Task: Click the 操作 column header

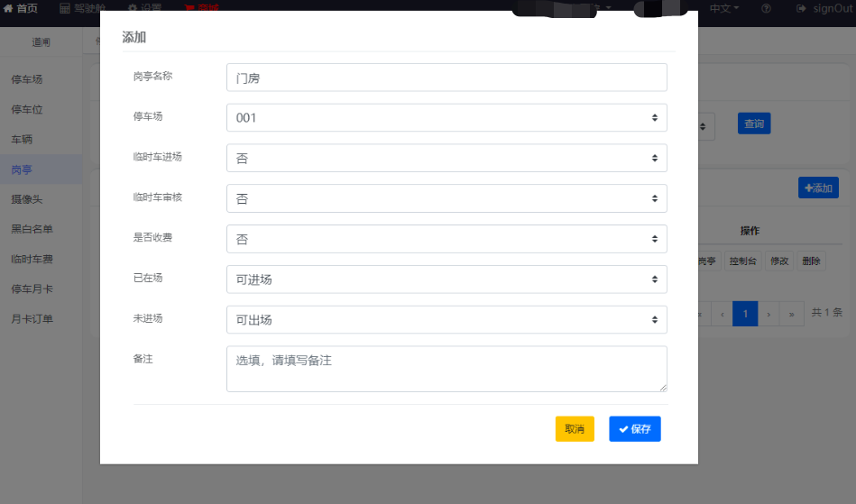Action: point(750,231)
